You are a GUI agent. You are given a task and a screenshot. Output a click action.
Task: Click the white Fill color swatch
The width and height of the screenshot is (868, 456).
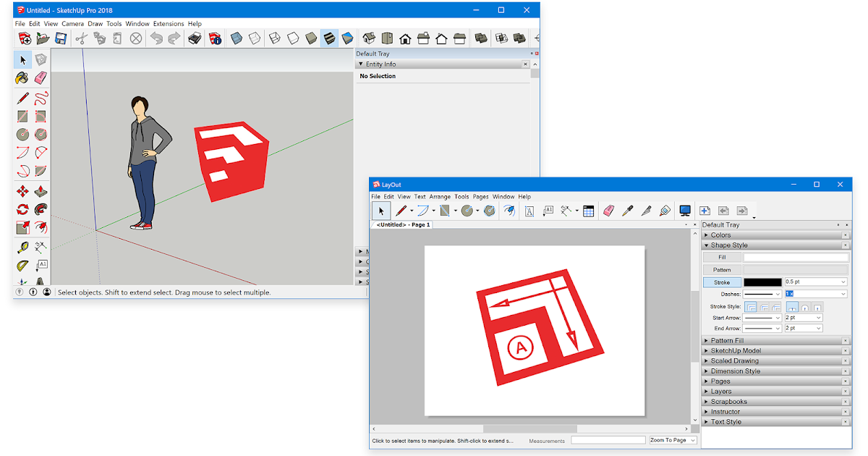(x=796, y=257)
